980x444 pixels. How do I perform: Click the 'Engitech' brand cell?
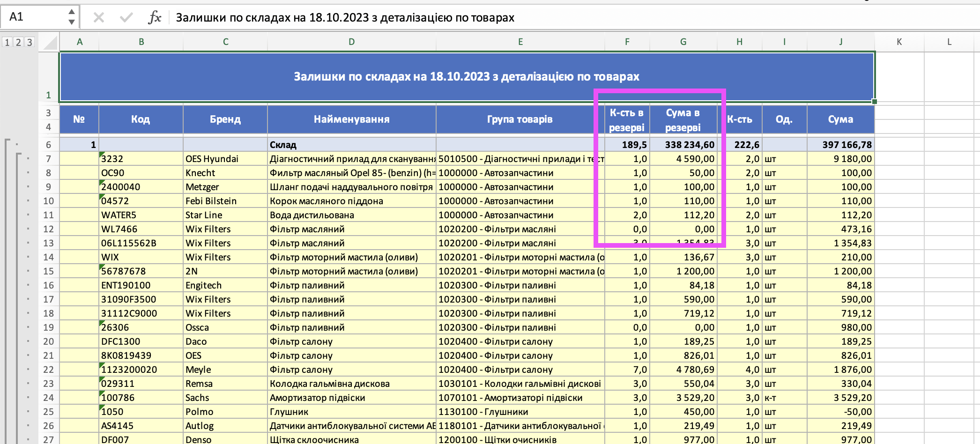[x=225, y=285]
